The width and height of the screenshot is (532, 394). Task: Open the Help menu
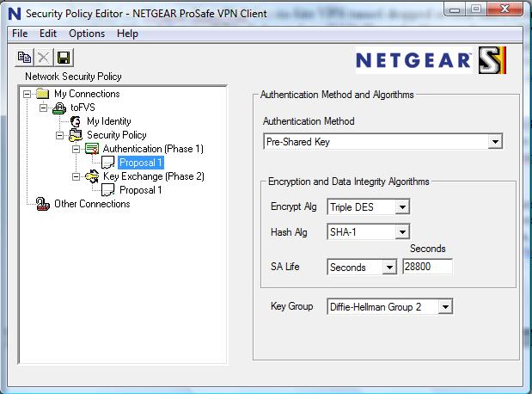click(x=127, y=34)
